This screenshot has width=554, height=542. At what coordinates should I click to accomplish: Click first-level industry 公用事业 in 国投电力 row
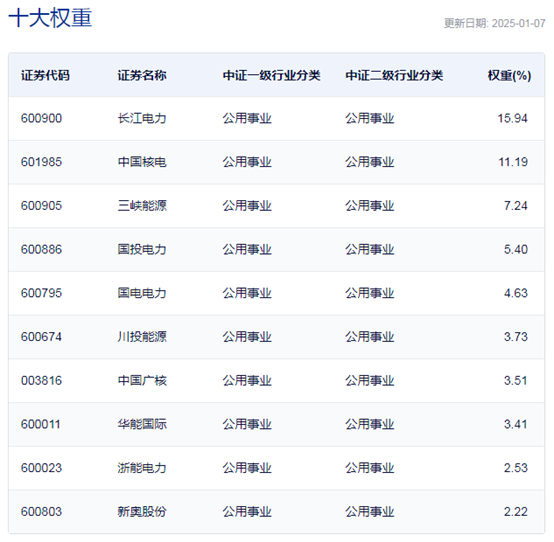coord(247,249)
